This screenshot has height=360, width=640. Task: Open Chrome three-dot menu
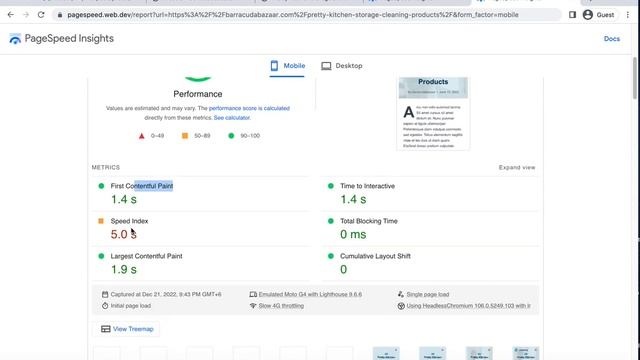tap(628, 15)
